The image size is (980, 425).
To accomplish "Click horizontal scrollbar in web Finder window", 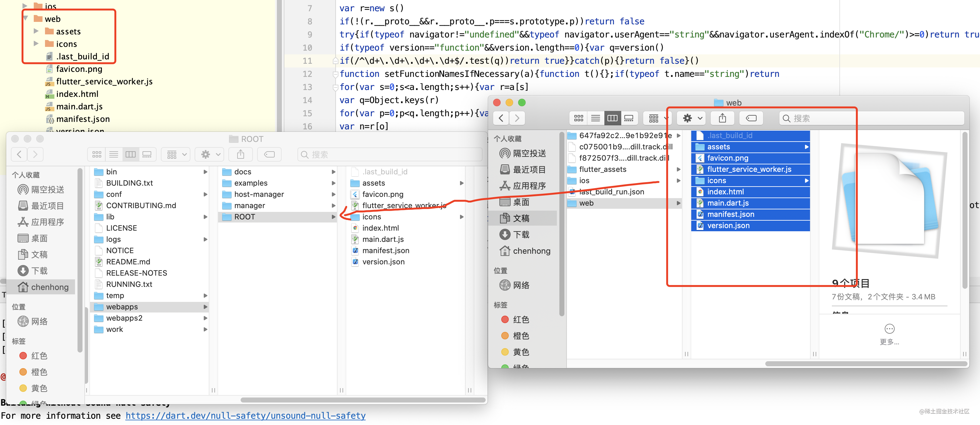I will (x=866, y=364).
